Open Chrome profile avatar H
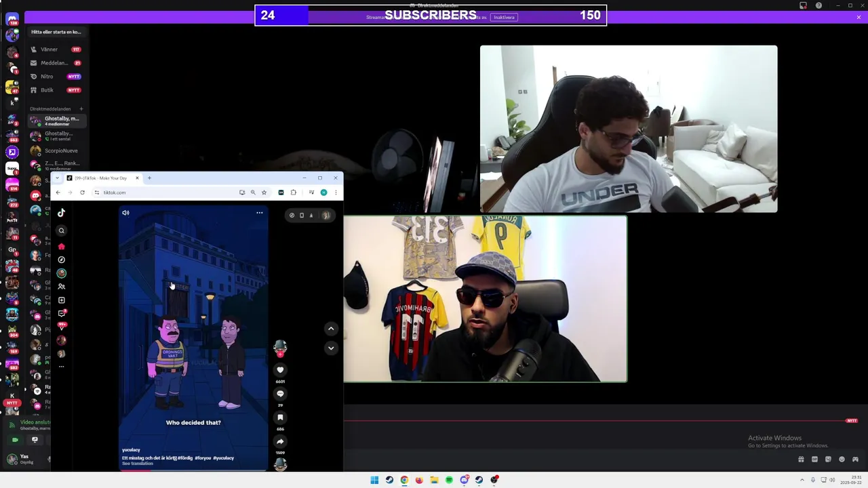Screen dimensions: 868x488 323,192
